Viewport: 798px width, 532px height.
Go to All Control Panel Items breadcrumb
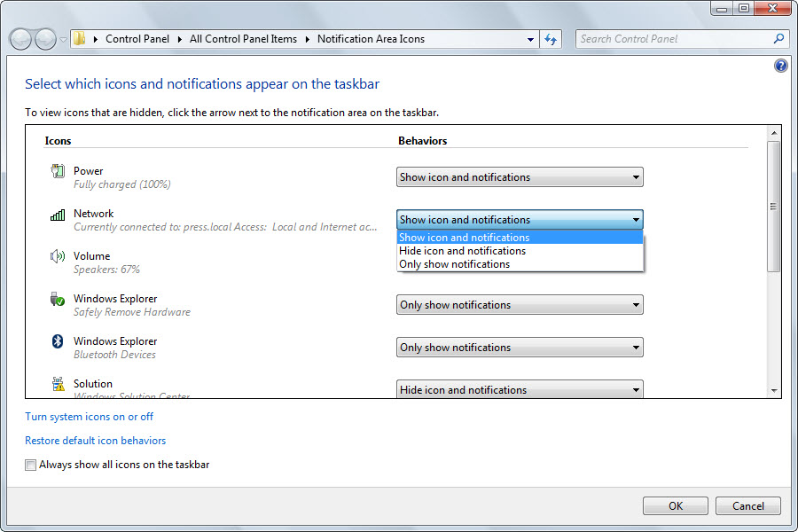coord(243,39)
